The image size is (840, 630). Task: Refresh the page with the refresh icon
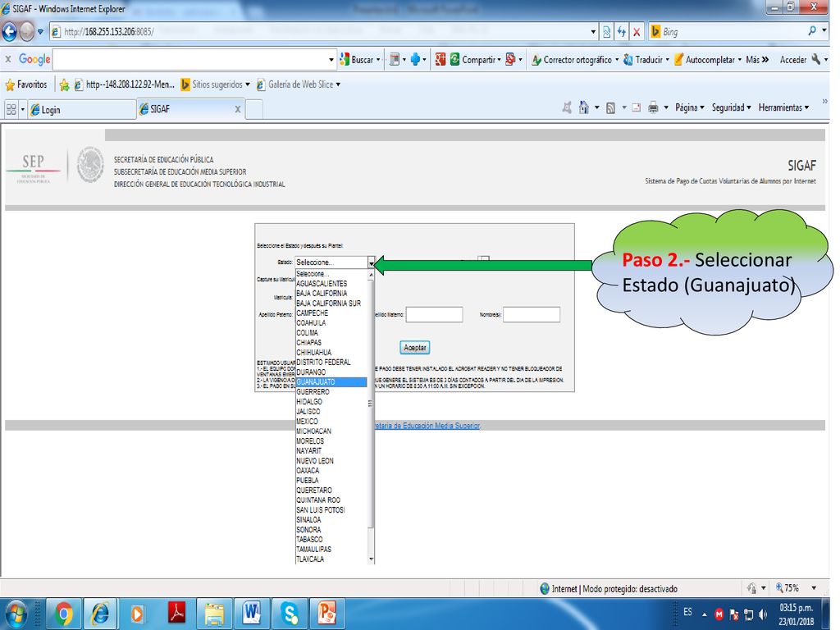click(x=622, y=32)
